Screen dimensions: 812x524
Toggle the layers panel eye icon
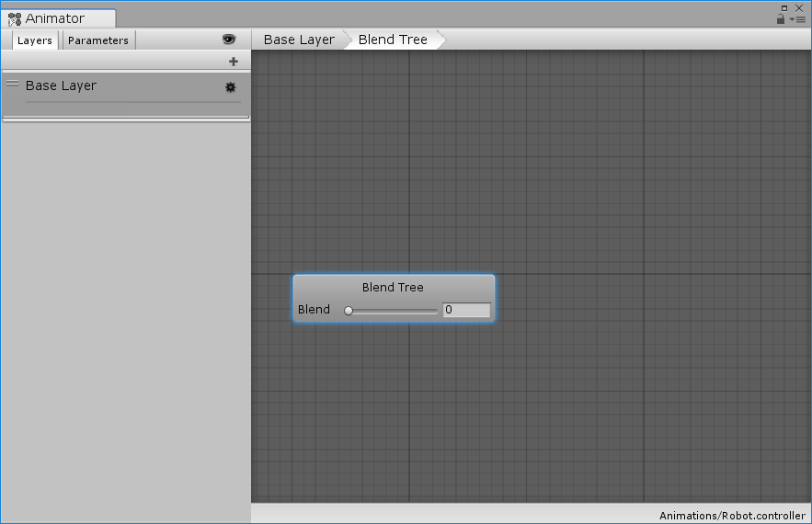(229, 40)
